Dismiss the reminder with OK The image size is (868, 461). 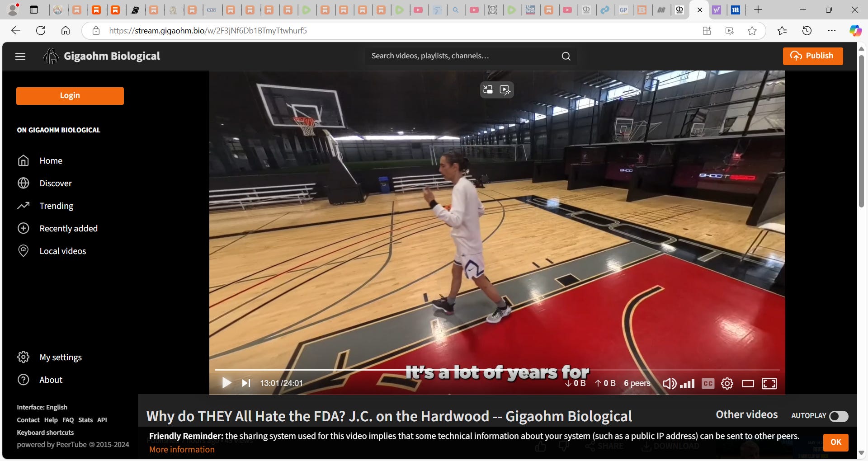click(x=835, y=442)
